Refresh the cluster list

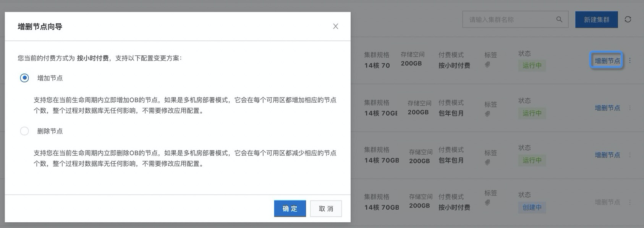point(628,19)
